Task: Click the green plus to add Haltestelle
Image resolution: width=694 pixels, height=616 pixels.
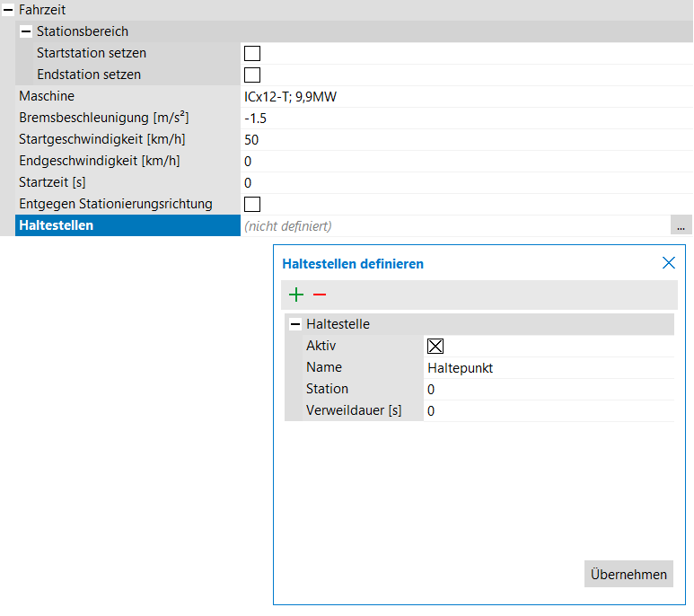Action: coord(296,295)
